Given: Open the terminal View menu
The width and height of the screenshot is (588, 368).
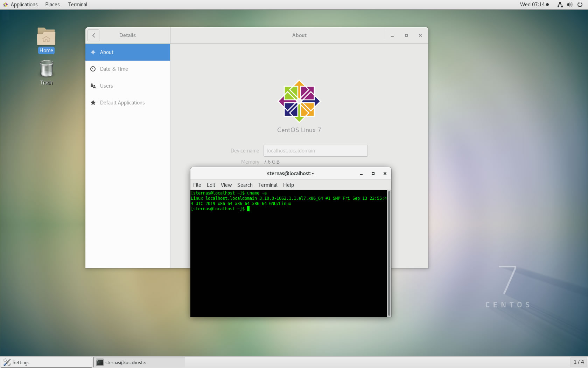Looking at the screenshot, I should pos(226,185).
